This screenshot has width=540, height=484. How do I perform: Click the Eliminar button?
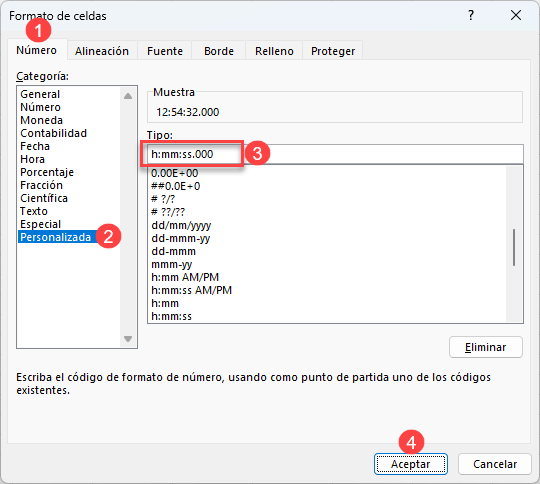pyautogui.click(x=486, y=347)
